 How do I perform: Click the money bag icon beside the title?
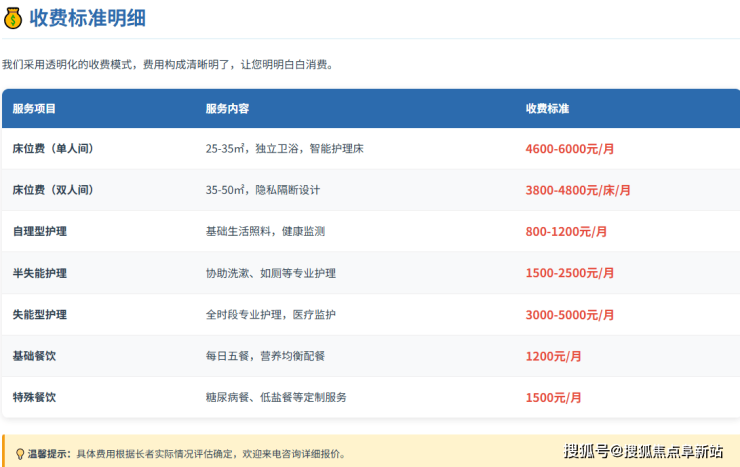(x=14, y=18)
